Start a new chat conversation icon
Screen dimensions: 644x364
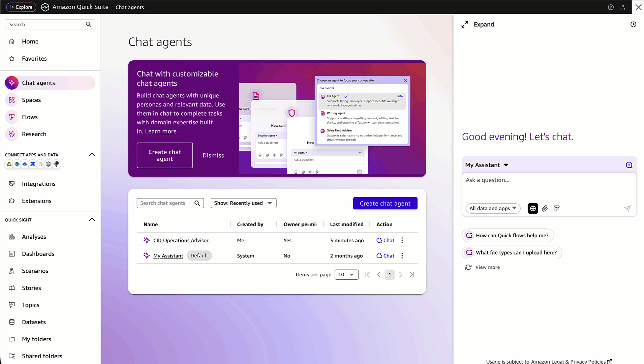pos(629,165)
